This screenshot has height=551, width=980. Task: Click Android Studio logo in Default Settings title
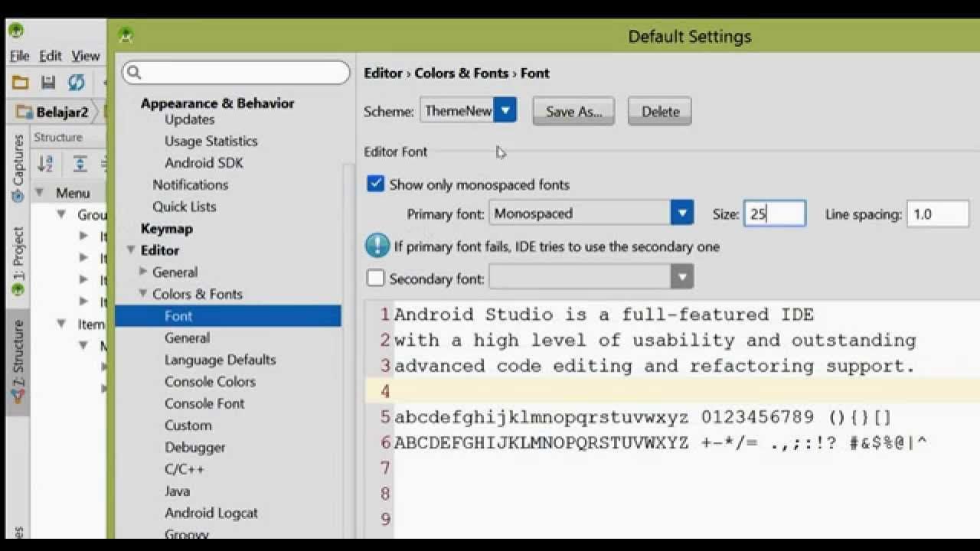(x=126, y=35)
